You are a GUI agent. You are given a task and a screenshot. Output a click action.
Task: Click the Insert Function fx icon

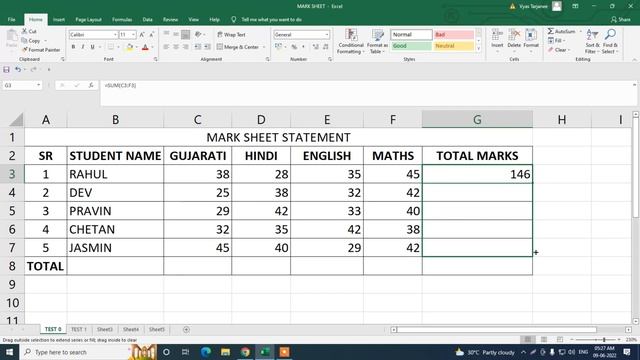pos(91,85)
